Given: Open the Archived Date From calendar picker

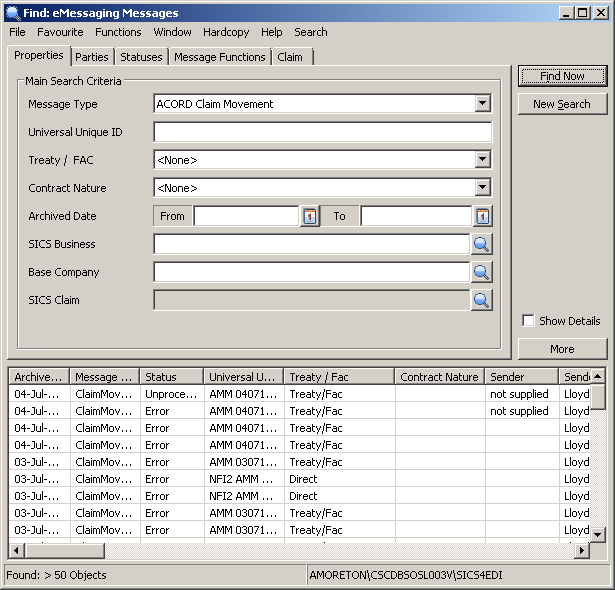Looking at the screenshot, I should [x=309, y=216].
